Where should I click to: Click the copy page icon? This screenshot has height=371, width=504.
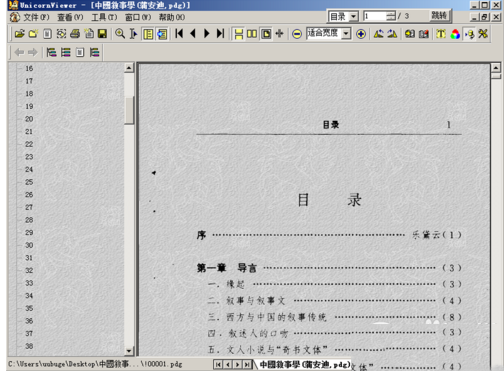(x=89, y=34)
